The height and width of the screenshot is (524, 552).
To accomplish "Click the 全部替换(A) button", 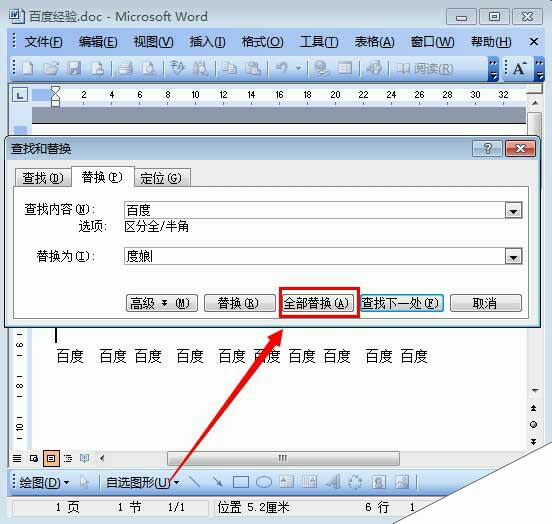I will tap(318, 303).
